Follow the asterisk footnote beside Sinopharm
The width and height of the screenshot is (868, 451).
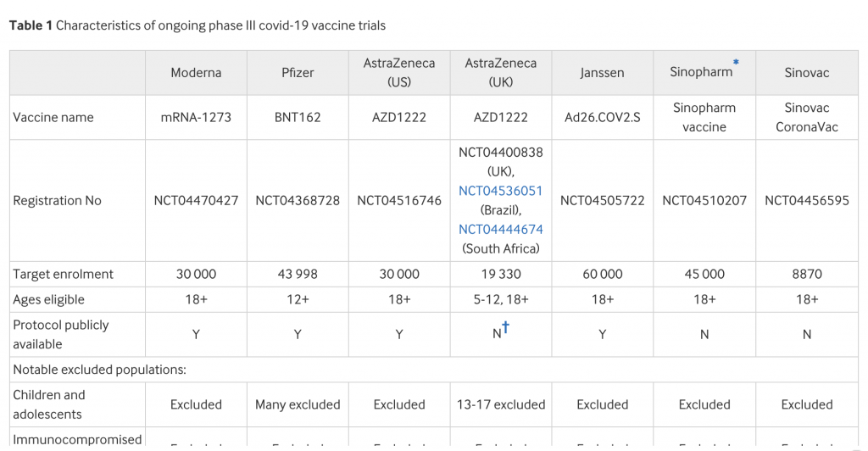(x=737, y=63)
